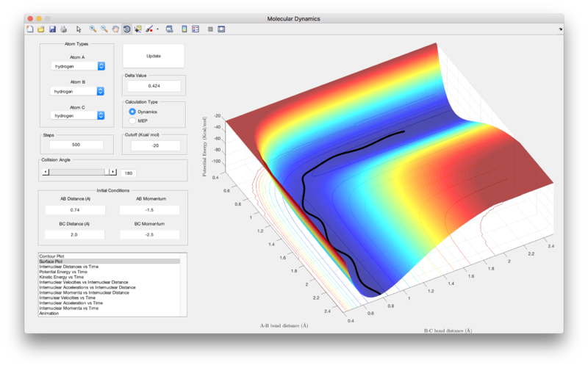Select the Brush data tool
This screenshot has height=368, width=588.
(149, 29)
